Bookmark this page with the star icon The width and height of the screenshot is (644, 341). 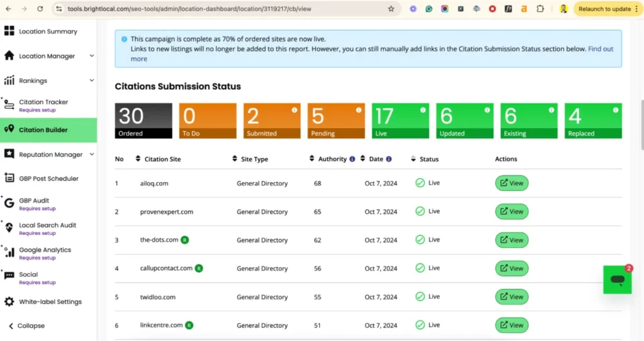[x=391, y=9]
